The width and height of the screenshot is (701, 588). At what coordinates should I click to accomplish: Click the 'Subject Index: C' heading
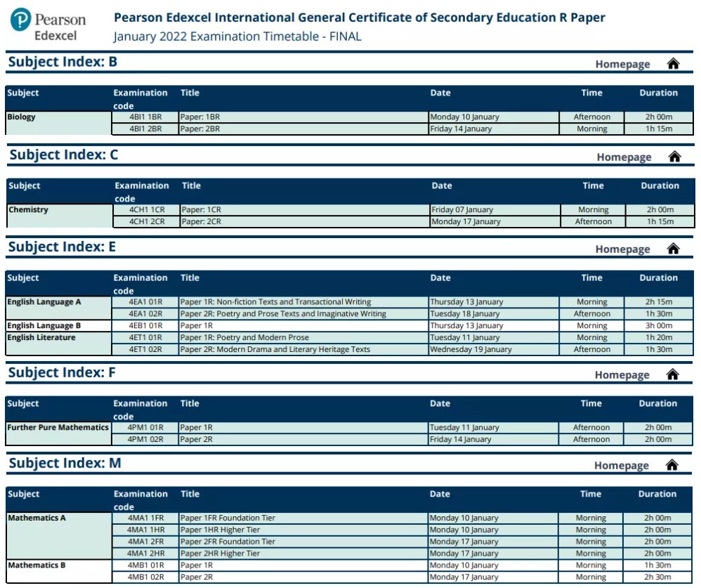click(64, 155)
